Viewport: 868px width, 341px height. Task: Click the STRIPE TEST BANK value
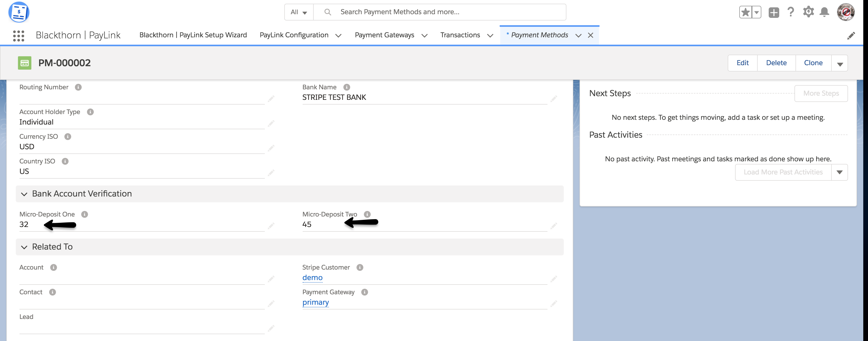click(334, 97)
